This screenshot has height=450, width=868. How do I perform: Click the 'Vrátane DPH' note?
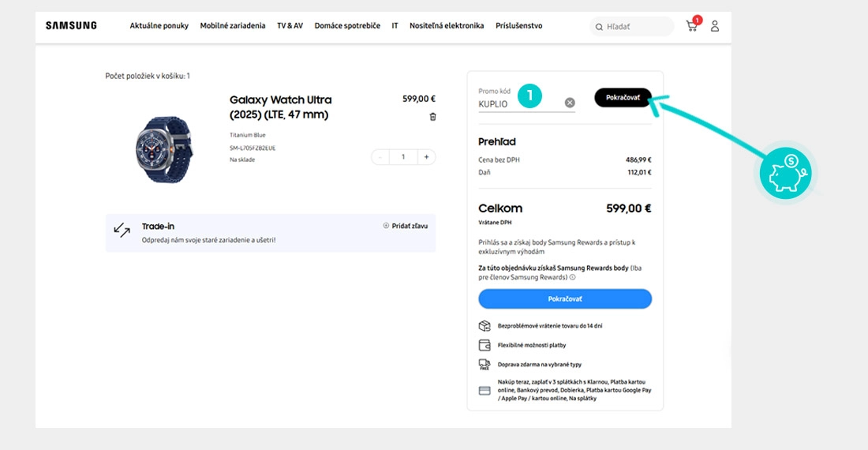pyautogui.click(x=495, y=223)
